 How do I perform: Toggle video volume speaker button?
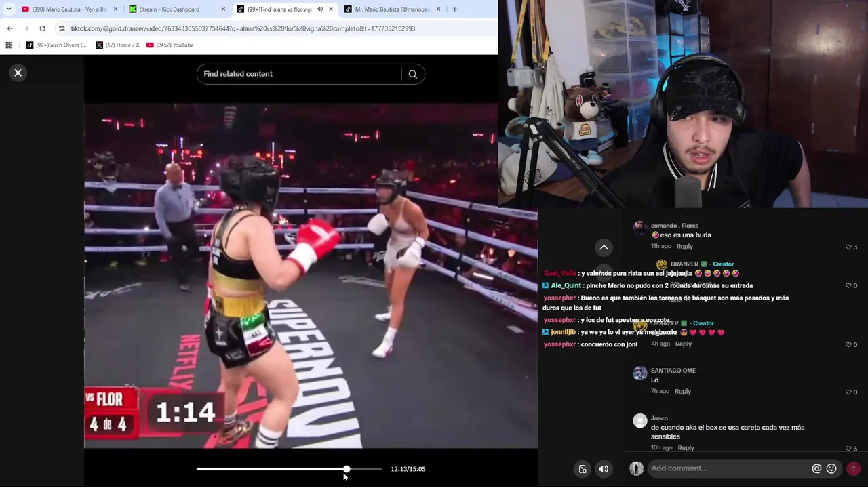(604, 469)
